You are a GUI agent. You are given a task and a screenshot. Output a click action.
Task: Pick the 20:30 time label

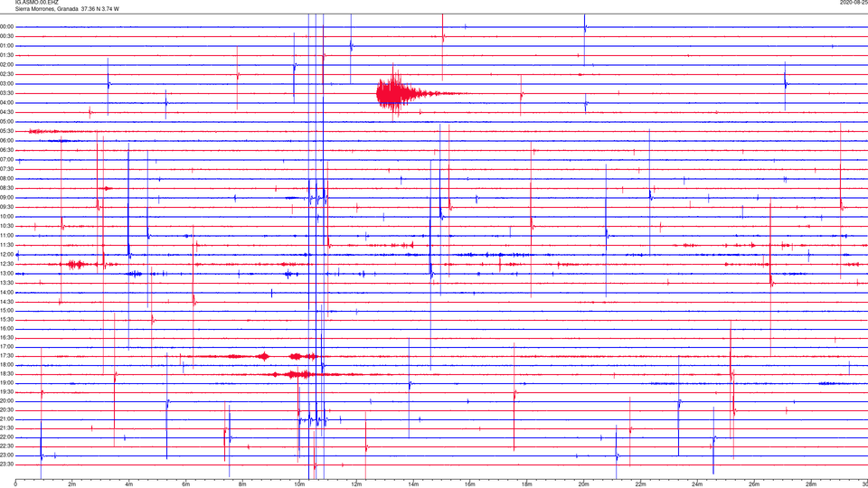[7, 409]
